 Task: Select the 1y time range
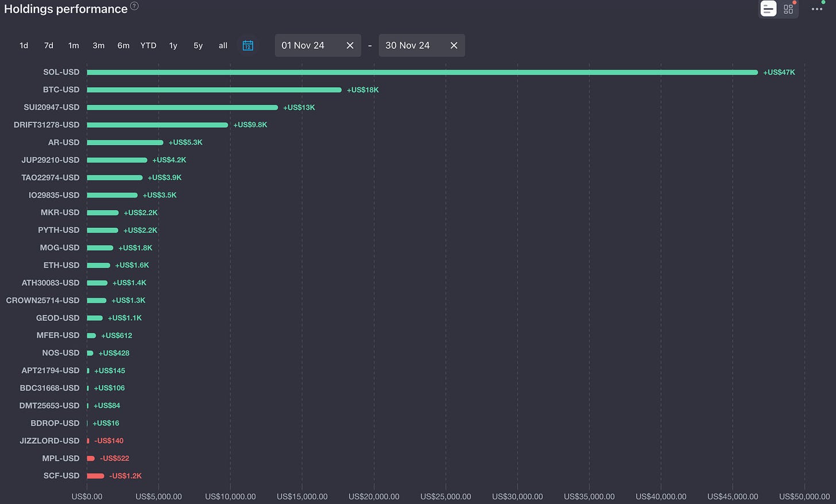point(173,45)
